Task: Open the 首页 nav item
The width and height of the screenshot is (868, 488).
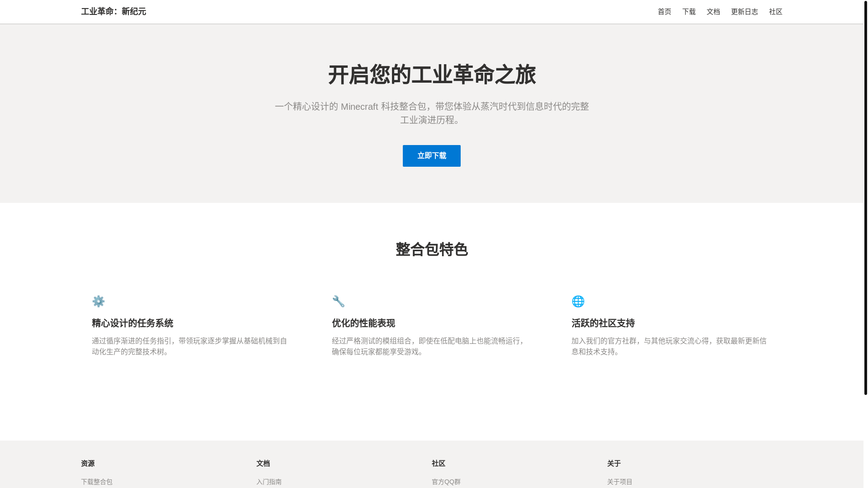Action: [664, 12]
